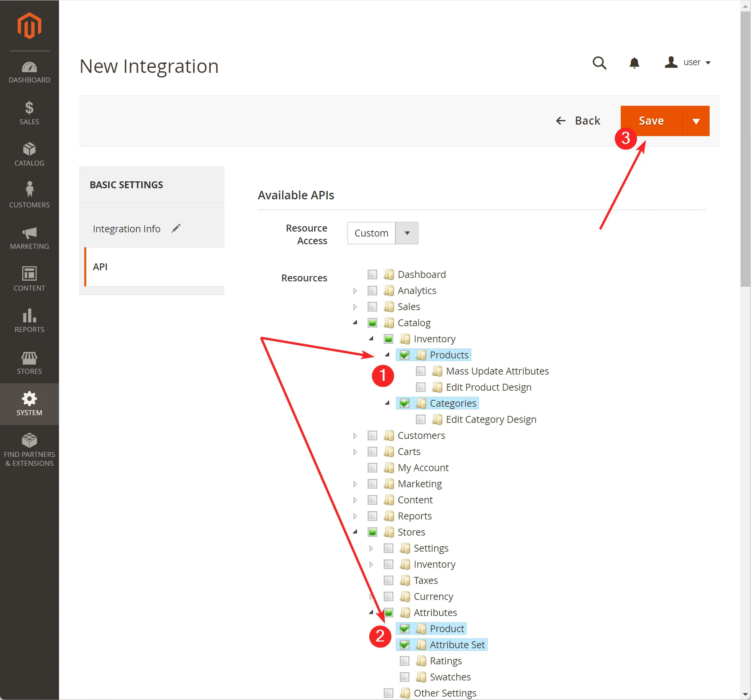Image resolution: width=751 pixels, height=700 pixels.
Task: Check the Dashboard resource checkbox
Action: 372,274
